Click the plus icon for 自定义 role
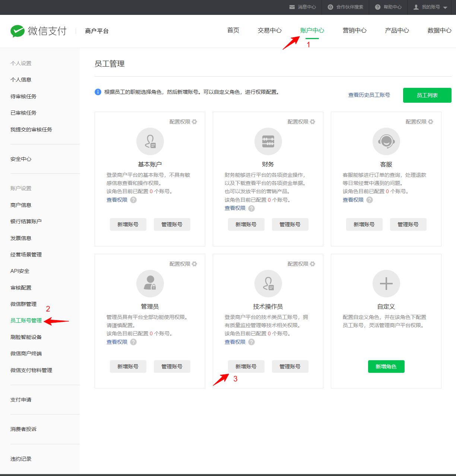Viewport: 456px width, 476px height. [386, 284]
